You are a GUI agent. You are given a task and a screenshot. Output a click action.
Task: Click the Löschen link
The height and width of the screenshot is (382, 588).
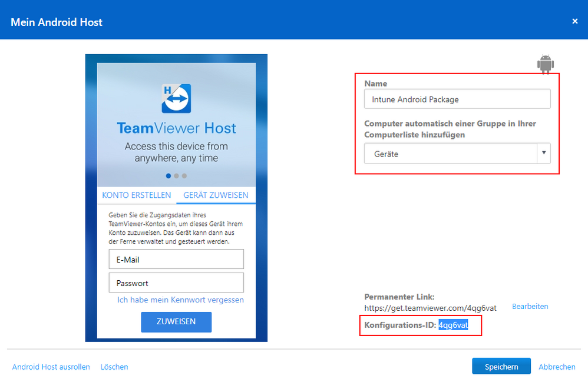(x=114, y=367)
